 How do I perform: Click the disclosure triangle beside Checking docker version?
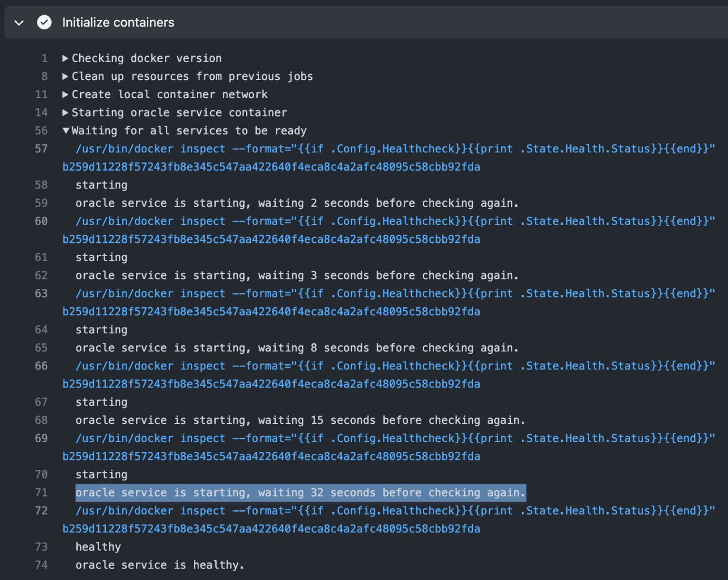pos(66,58)
